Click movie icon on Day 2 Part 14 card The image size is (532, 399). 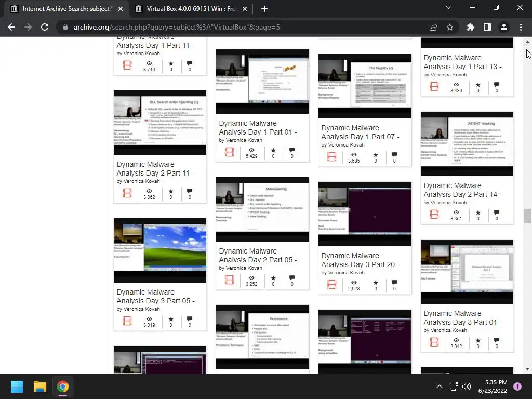coord(434,215)
